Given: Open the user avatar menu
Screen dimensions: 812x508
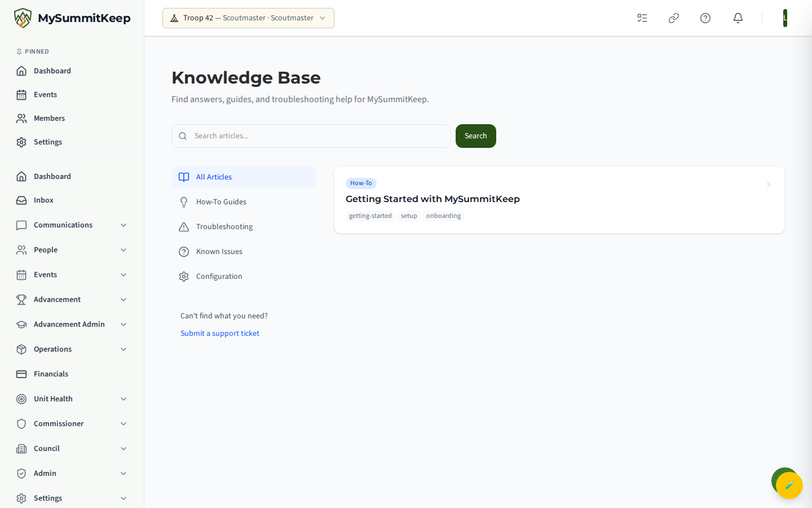Looking at the screenshot, I should tap(785, 18).
